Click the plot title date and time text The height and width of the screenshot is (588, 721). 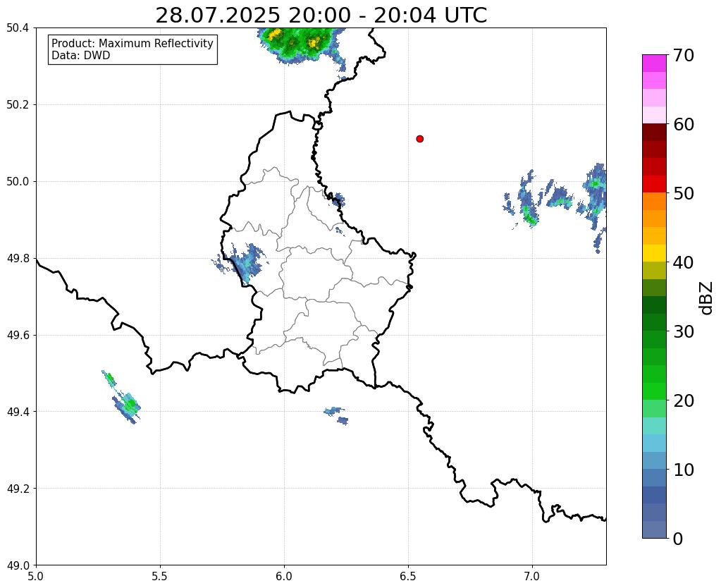tap(321, 16)
